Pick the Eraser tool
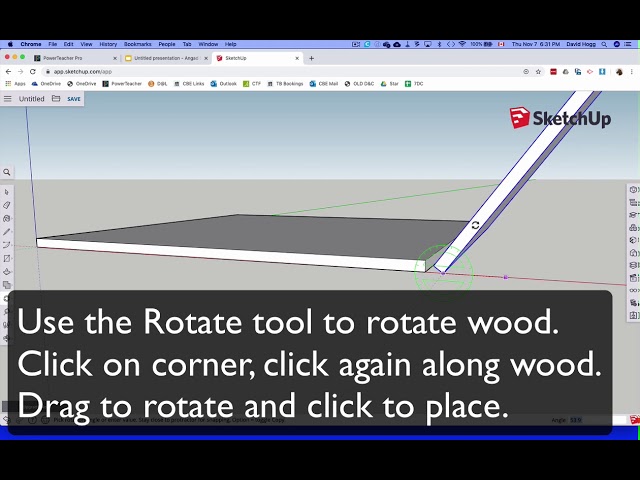This screenshot has height=480, width=640. pyautogui.click(x=7, y=205)
